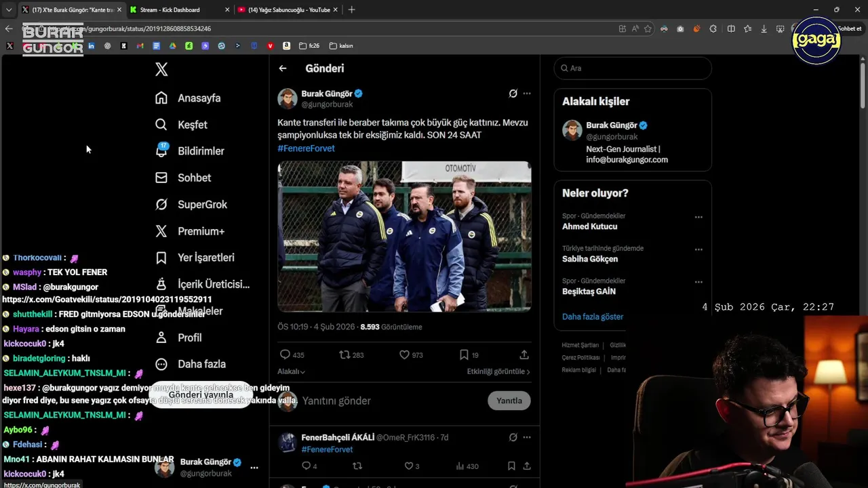
Task: Expand Daha fazla options in the sidebar
Action: click(x=191, y=364)
